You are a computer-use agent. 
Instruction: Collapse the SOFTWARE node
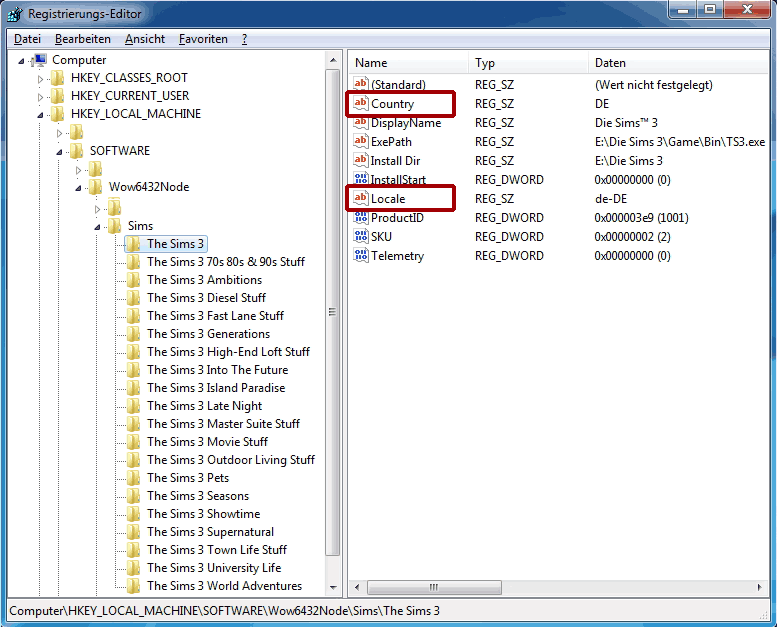tap(59, 152)
